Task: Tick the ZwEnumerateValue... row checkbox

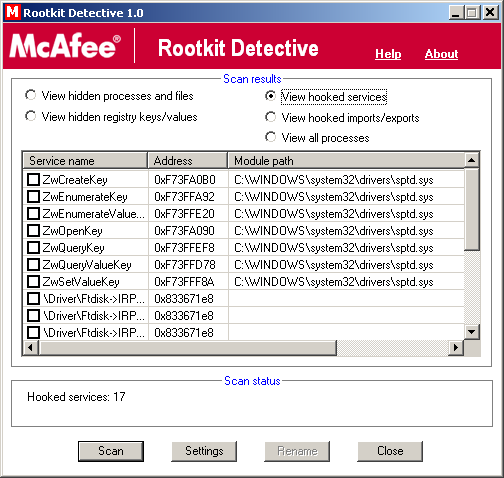Action: (33, 214)
